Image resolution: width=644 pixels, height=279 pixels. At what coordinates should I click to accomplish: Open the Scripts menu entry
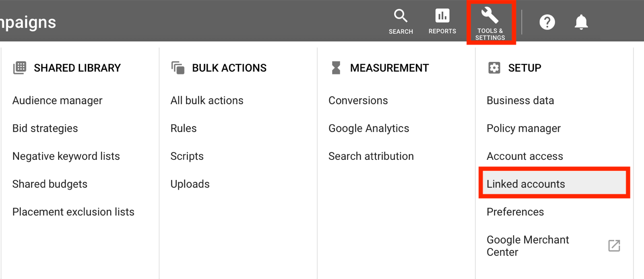pos(187,156)
